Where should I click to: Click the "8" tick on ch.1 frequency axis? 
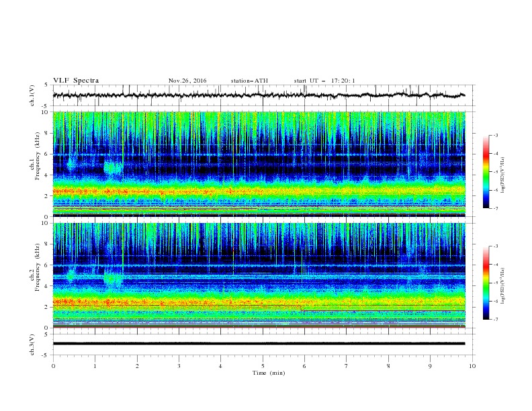click(x=47, y=133)
